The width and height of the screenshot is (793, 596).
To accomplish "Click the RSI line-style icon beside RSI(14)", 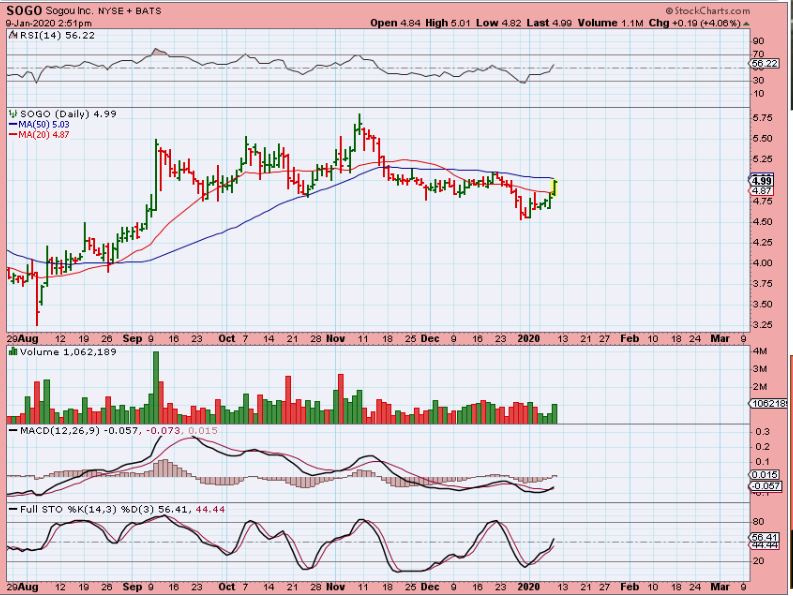I will click(14, 35).
